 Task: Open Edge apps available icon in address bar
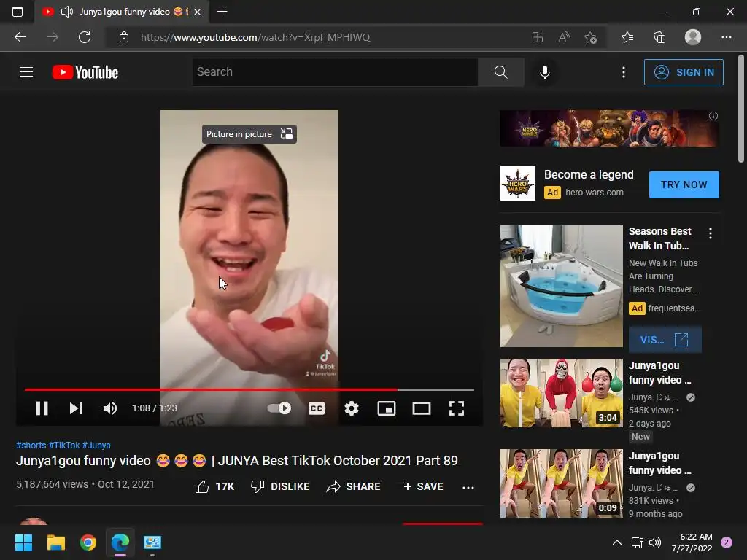pyautogui.click(x=538, y=37)
